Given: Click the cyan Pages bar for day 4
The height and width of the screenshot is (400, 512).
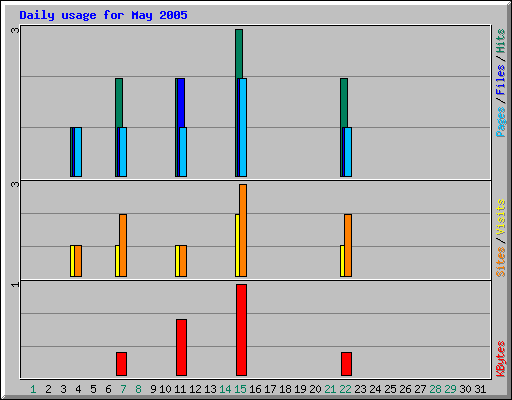Looking at the screenshot, I should [78, 152].
